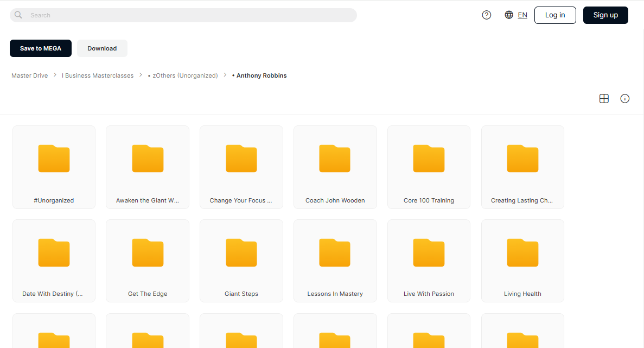Select the 'Core 100 Training' label

click(x=429, y=200)
